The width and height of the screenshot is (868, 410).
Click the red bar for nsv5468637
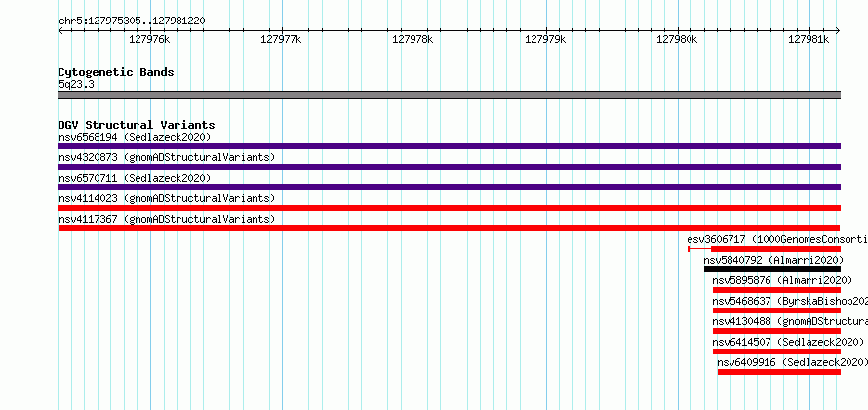point(776,310)
